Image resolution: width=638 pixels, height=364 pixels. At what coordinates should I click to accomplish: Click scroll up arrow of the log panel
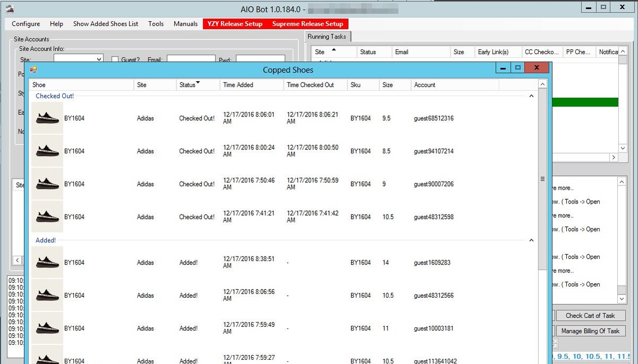click(x=622, y=182)
